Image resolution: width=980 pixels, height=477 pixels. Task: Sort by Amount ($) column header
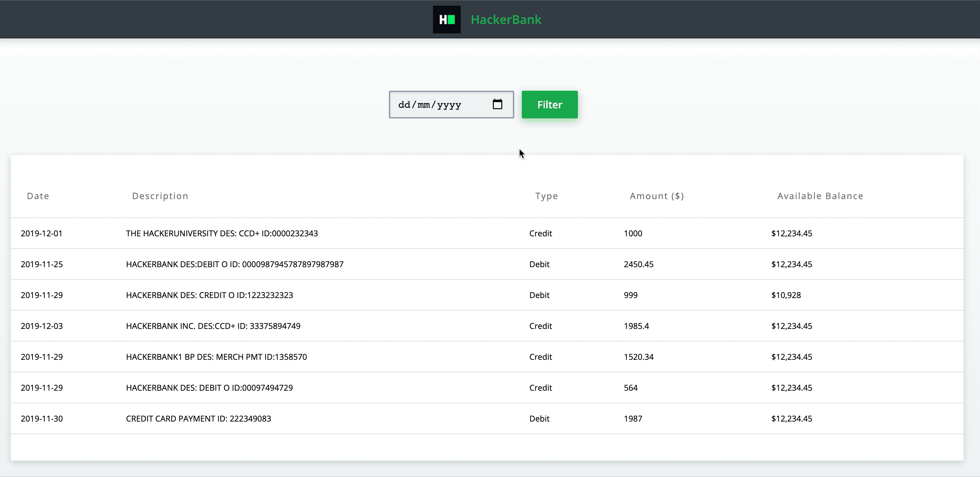click(x=657, y=196)
